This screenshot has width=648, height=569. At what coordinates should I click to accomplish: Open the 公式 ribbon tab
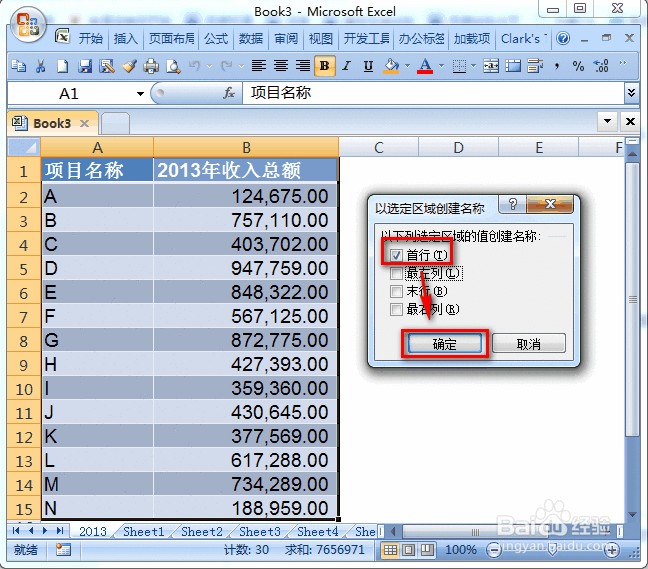click(x=216, y=39)
